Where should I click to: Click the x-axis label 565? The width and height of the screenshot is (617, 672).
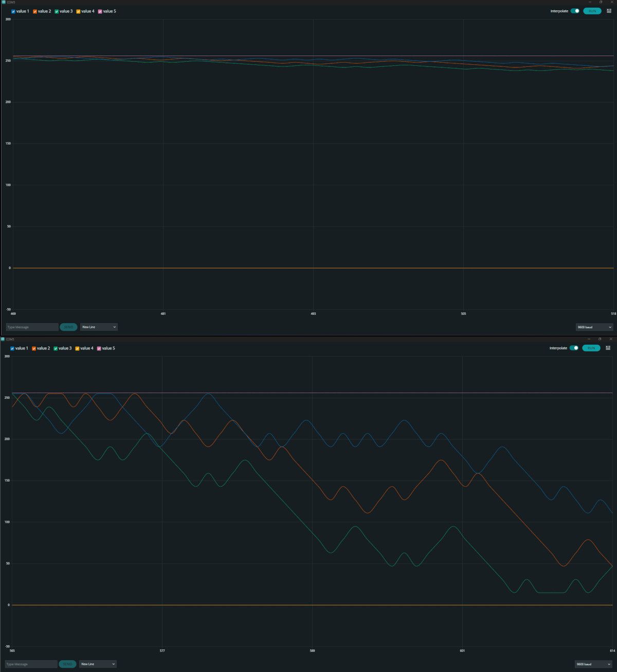point(12,651)
